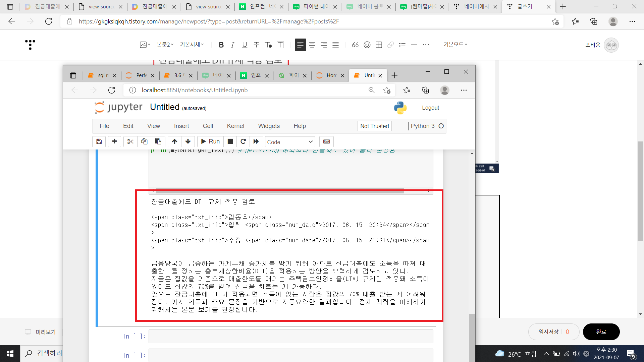
Task: Select justify text alignment
Action: pos(335,45)
